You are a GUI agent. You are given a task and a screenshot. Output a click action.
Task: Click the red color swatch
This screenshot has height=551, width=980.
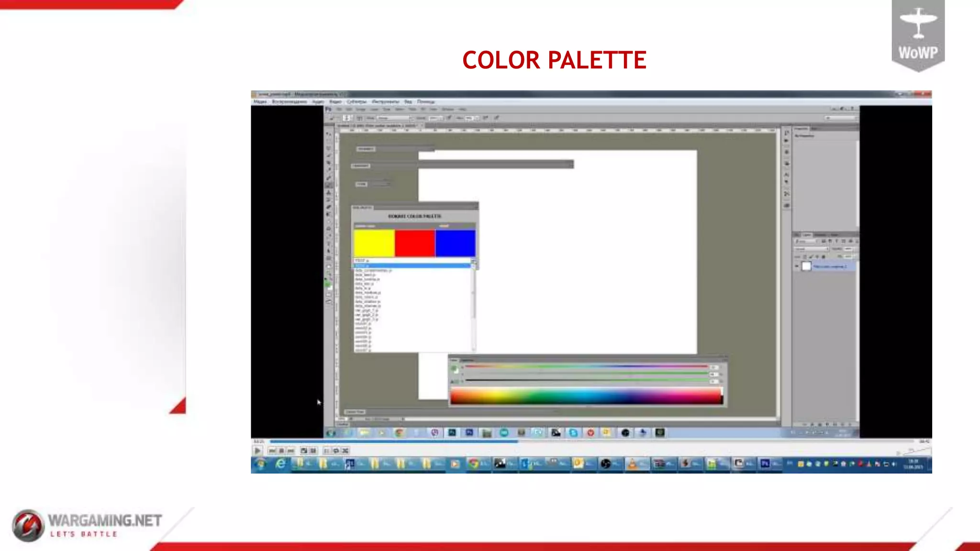coord(415,243)
